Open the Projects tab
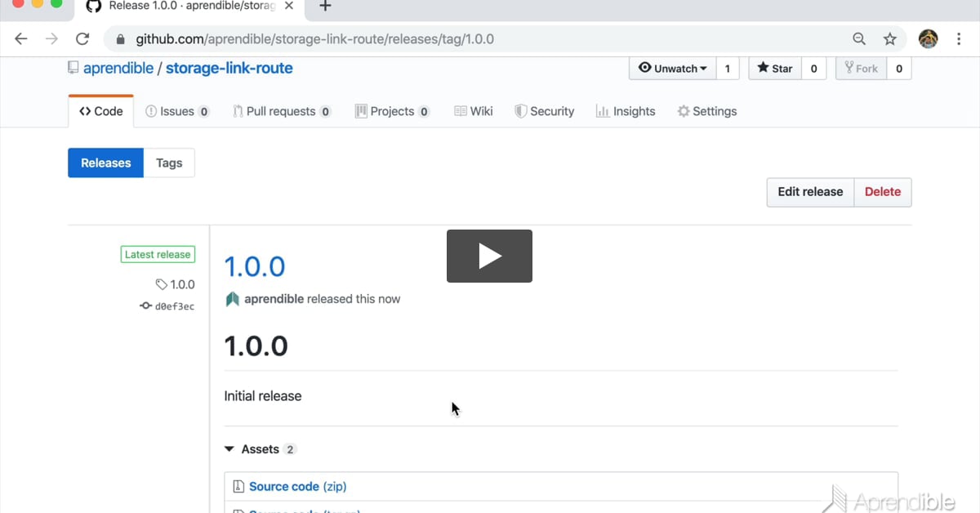Viewport: 980px width, 513px height. tap(393, 111)
